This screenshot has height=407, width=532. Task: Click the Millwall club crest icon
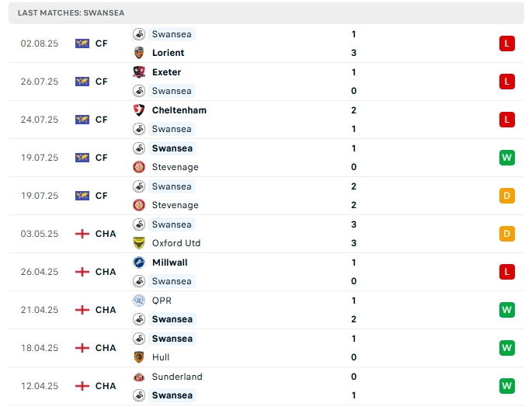click(x=139, y=263)
